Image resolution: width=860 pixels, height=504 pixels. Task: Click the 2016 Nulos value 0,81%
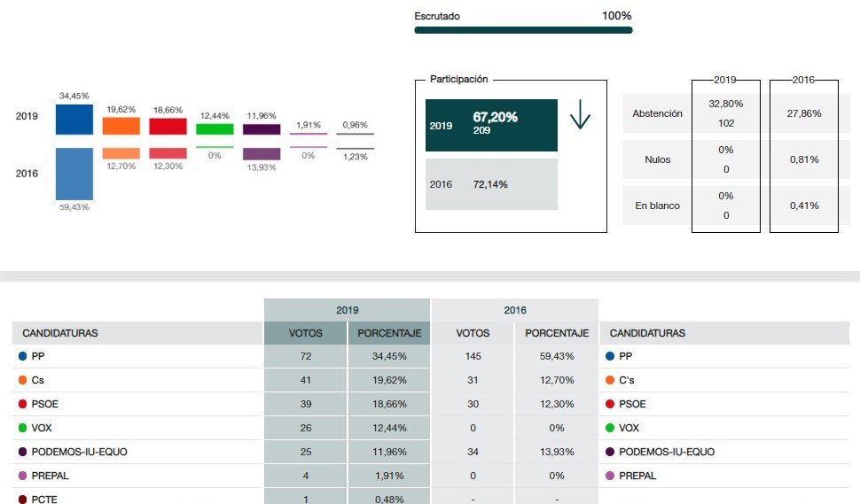click(804, 159)
